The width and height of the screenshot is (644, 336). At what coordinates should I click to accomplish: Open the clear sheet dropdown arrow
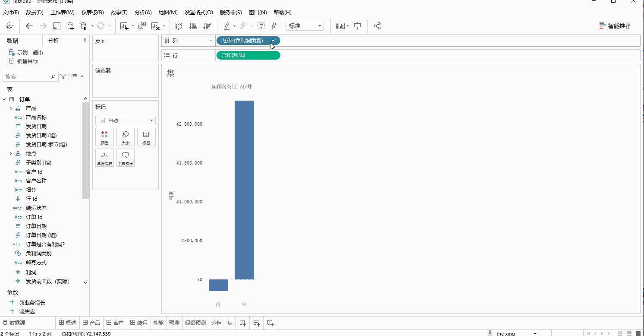[164, 26]
